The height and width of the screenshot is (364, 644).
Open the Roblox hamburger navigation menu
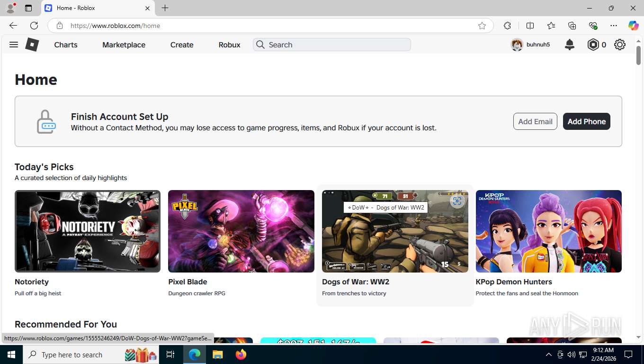(x=14, y=45)
